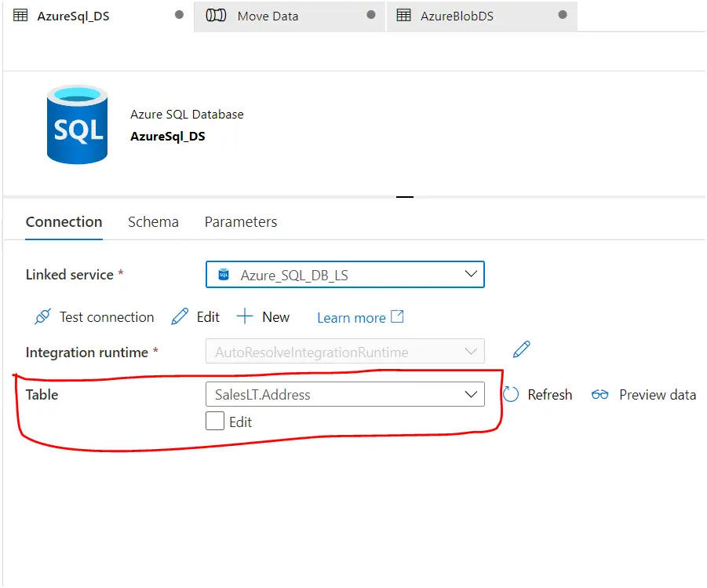This screenshot has width=707, height=588.
Task: Click the Azure SQL Database type label
Action: [x=187, y=114]
